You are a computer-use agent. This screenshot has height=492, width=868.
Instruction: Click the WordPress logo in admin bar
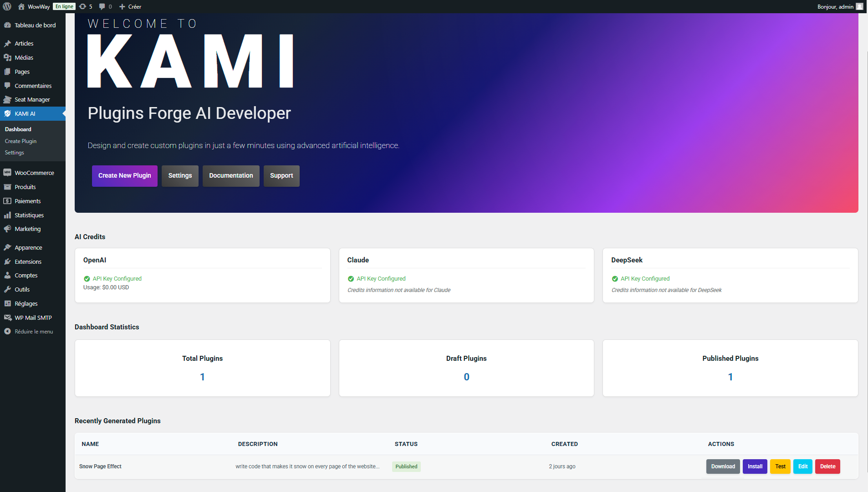(8, 6)
